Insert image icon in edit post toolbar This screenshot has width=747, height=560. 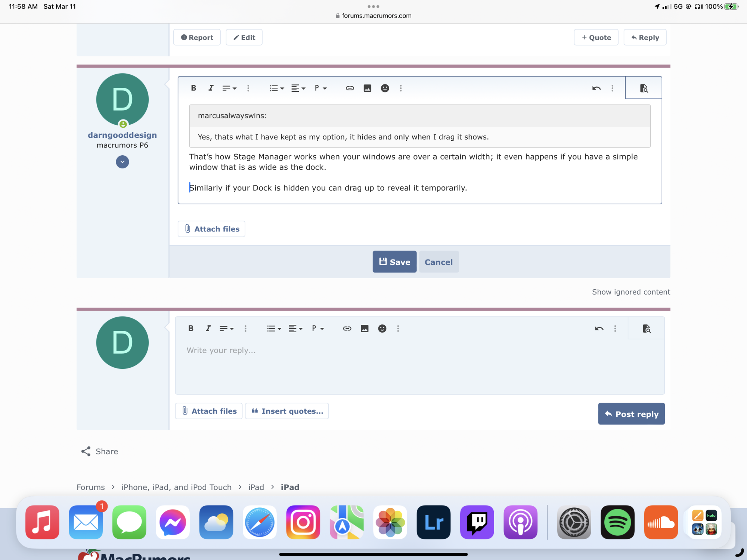[368, 88]
